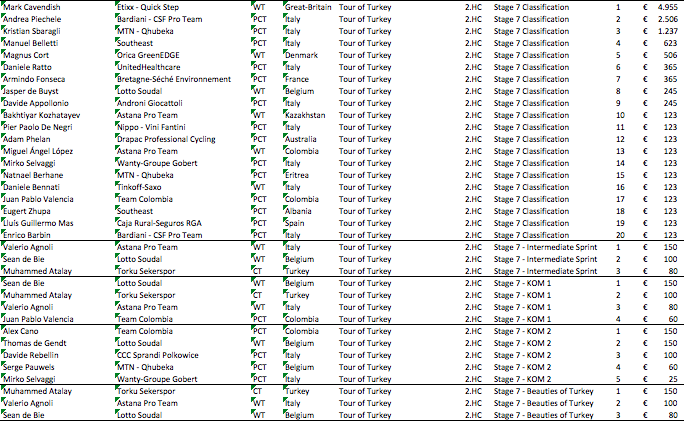This screenshot has width=684, height=421.
Task: Click the 'Androni Giocattoli' team cell
Action: coord(150,103)
